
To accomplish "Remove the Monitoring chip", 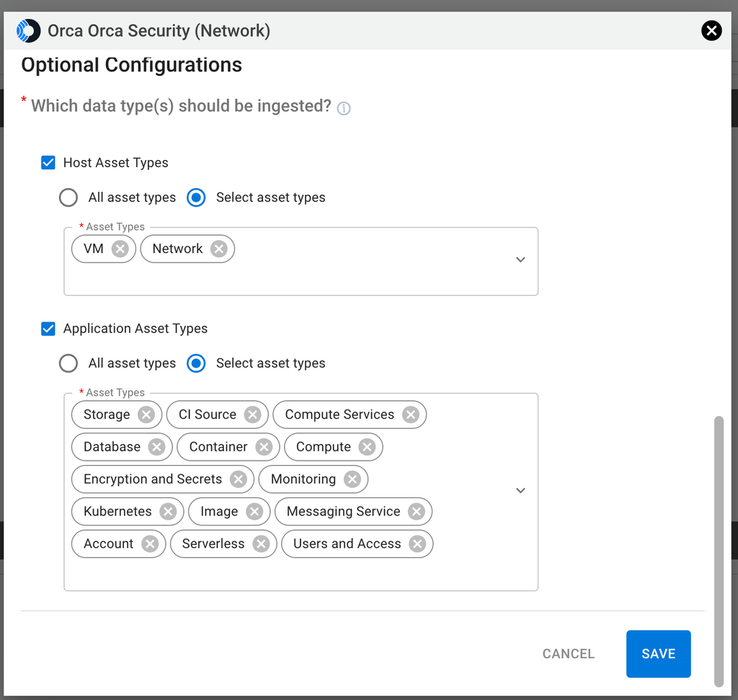I will pos(352,479).
